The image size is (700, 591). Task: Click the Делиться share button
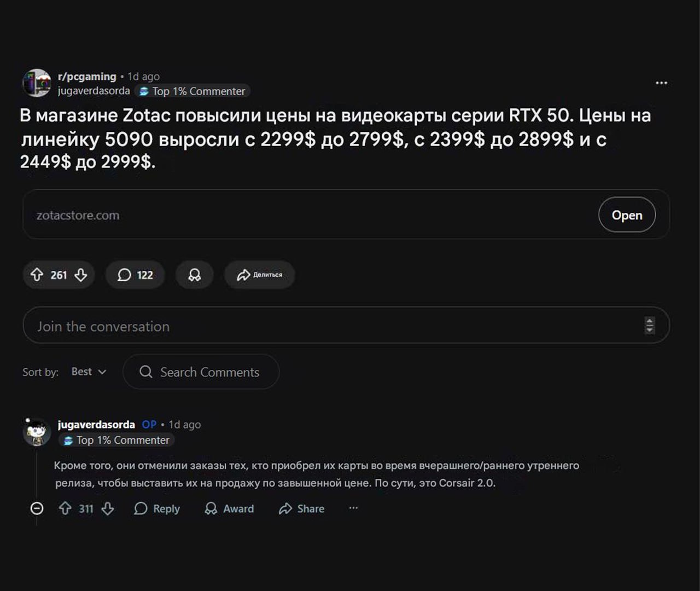260,275
